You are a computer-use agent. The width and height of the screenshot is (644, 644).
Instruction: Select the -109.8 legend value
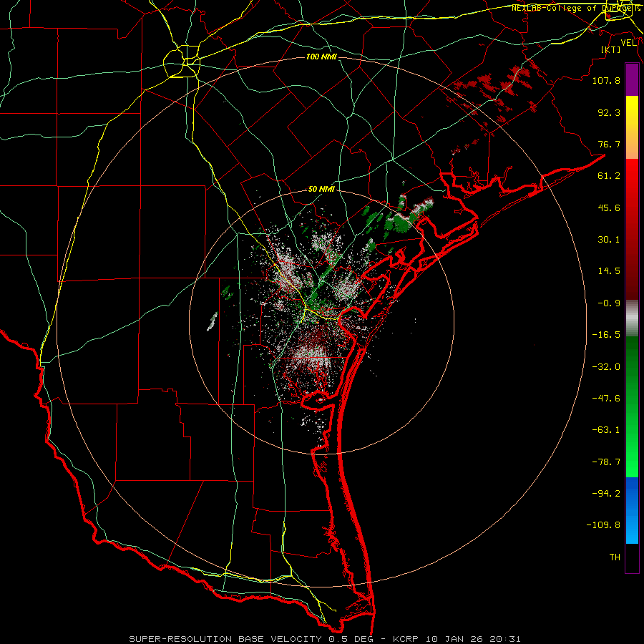[x=603, y=525]
